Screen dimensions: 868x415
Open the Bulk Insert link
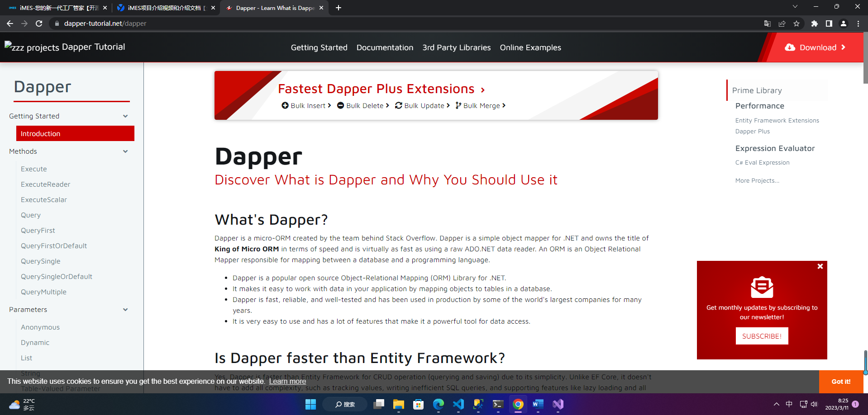pos(306,106)
